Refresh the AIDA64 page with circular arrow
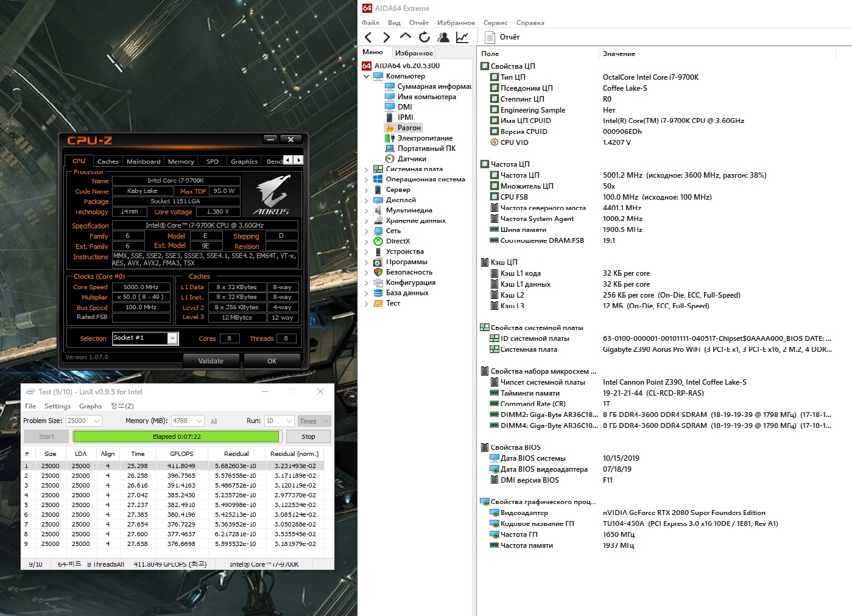Image resolution: width=852 pixels, height=616 pixels. 424,38
